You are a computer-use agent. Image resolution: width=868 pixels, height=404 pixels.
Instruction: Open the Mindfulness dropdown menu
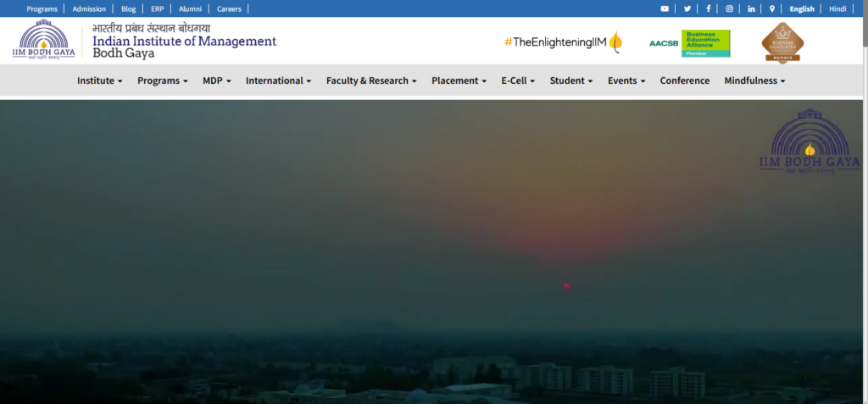(754, 80)
